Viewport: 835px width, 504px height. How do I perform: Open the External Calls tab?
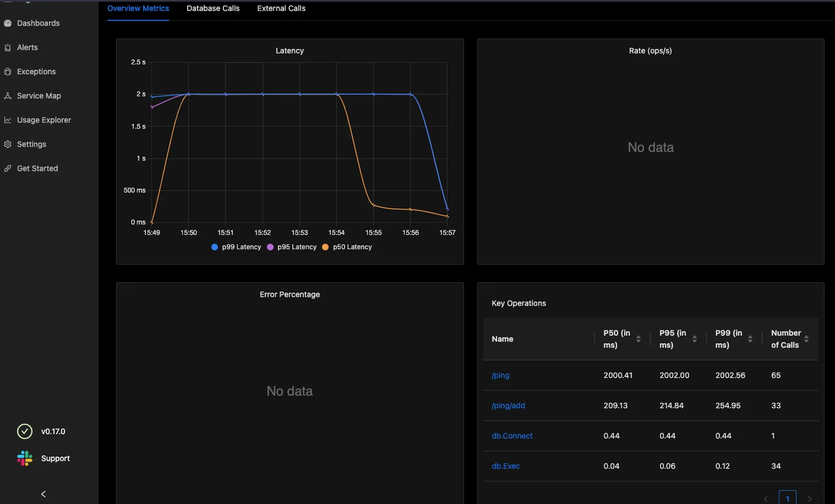(x=281, y=8)
